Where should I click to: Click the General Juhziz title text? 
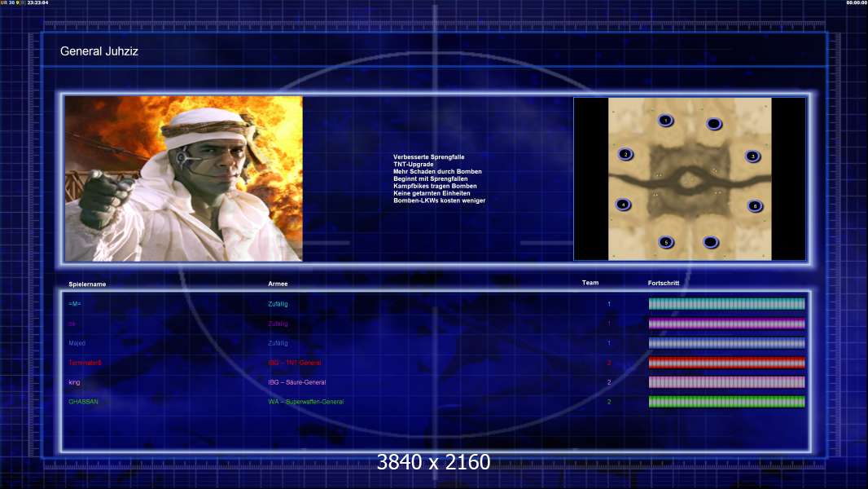point(99,51)
